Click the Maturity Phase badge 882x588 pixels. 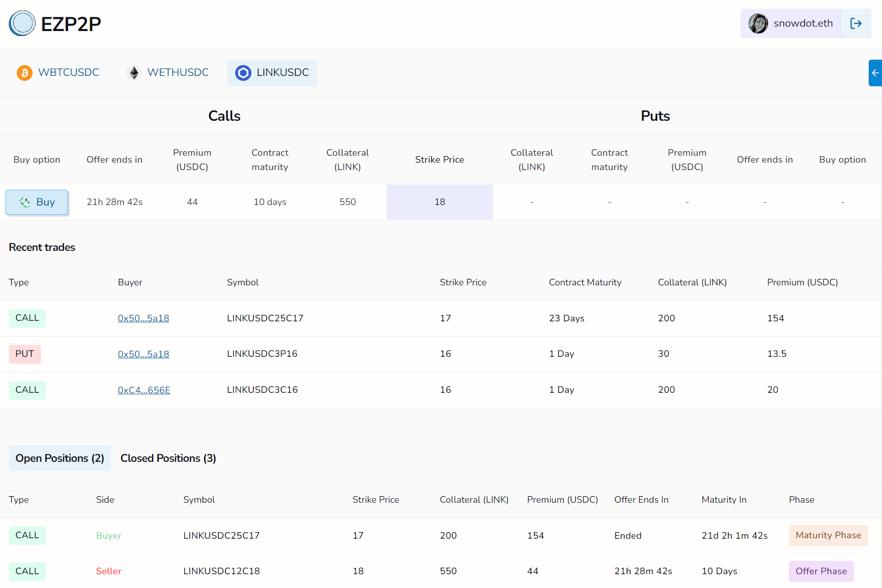[x=828, y=535]
